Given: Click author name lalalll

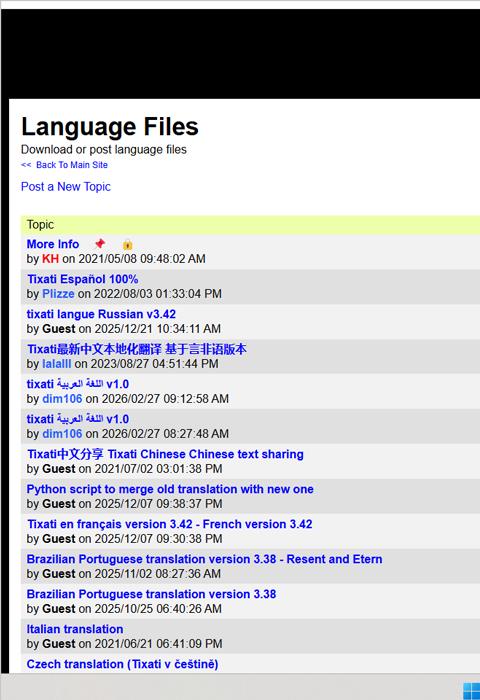Looking at the screenshot, I should (57, 364).
